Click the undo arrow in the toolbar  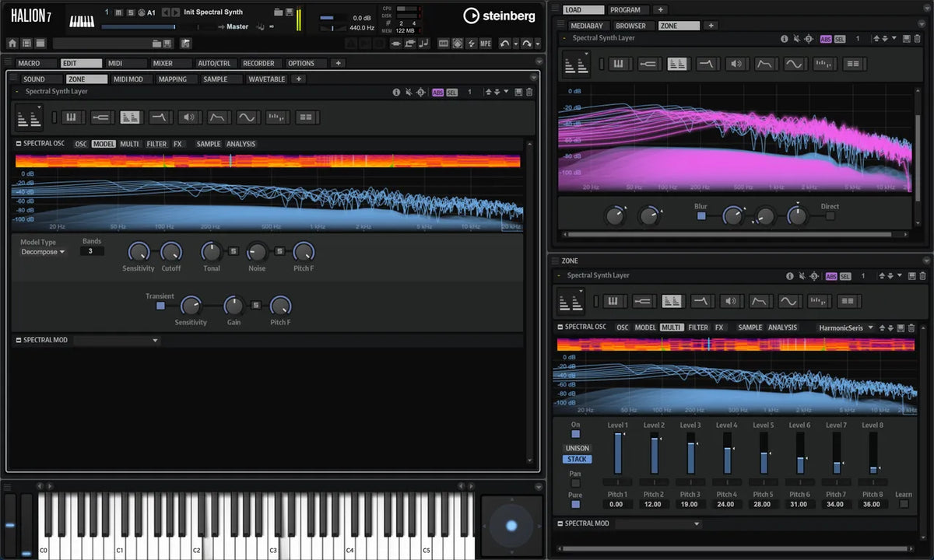pyautogui.click(x=504, y=44)
